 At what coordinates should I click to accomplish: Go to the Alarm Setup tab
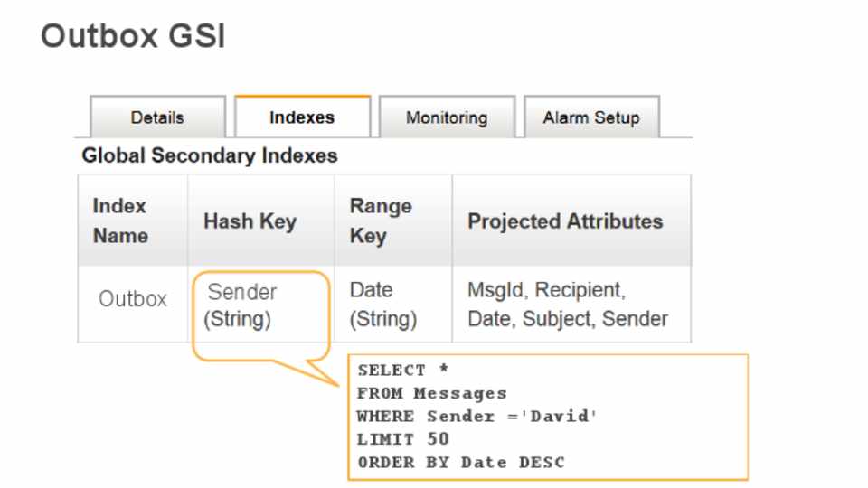(x=591, y=117)
